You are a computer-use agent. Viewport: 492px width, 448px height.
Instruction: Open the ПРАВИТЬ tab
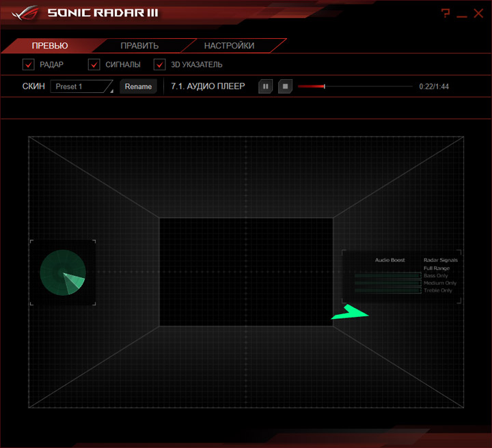point(139,46)
